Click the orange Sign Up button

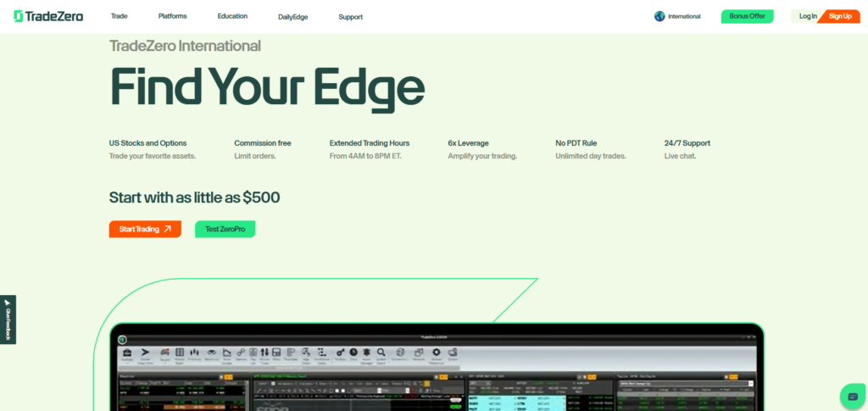pyautogui.click(x=840, y=16)
